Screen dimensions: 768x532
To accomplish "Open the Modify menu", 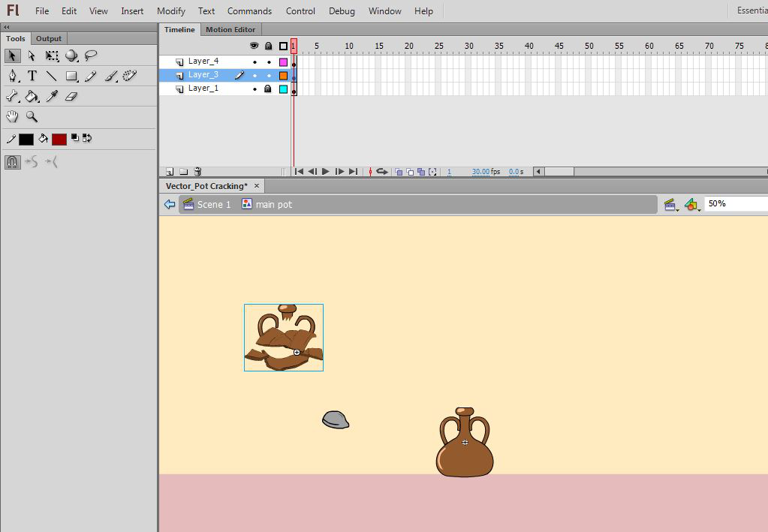I will coord(170,11).
